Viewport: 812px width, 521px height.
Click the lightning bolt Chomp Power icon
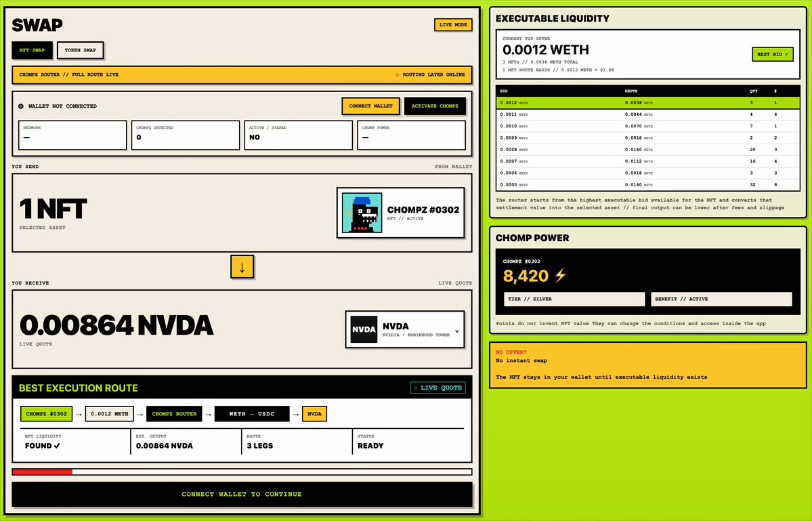[x=560, y=276]
